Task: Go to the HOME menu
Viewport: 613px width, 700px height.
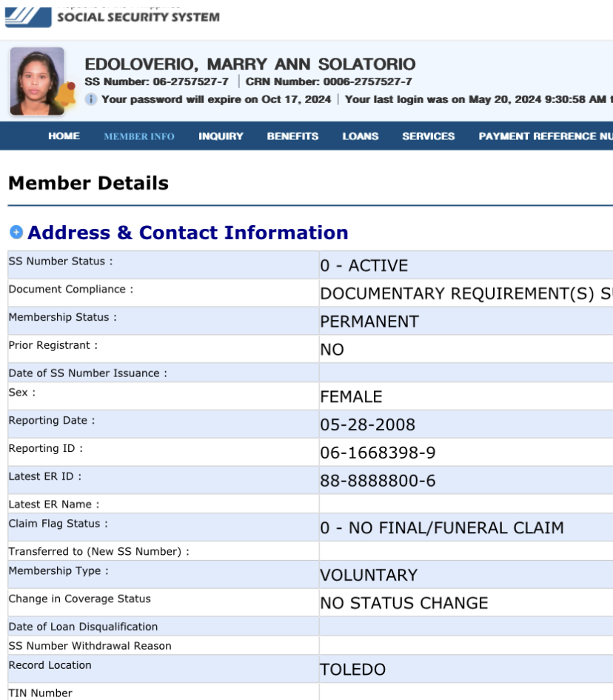Action: (64, 136)
